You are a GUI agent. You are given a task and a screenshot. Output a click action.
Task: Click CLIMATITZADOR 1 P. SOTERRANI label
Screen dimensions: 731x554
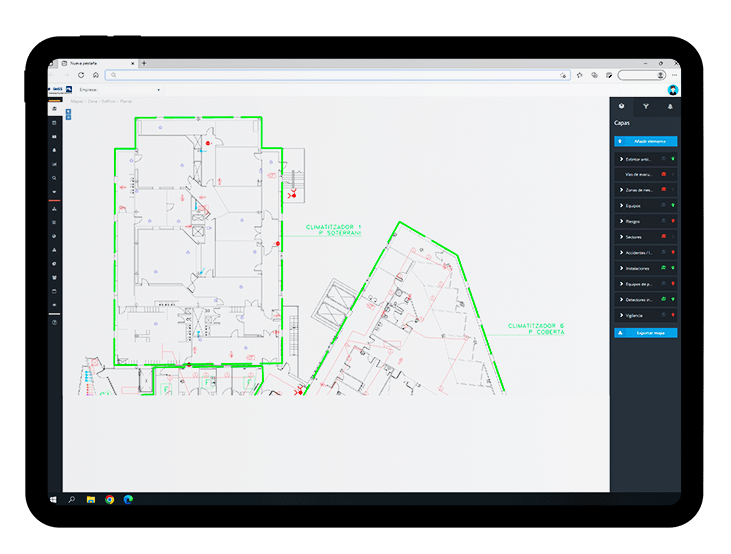[333, 230]
